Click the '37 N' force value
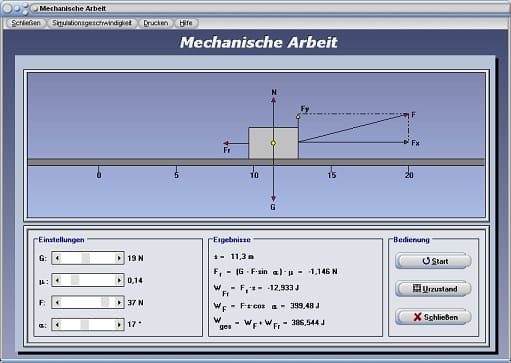 tap(135, 302)
